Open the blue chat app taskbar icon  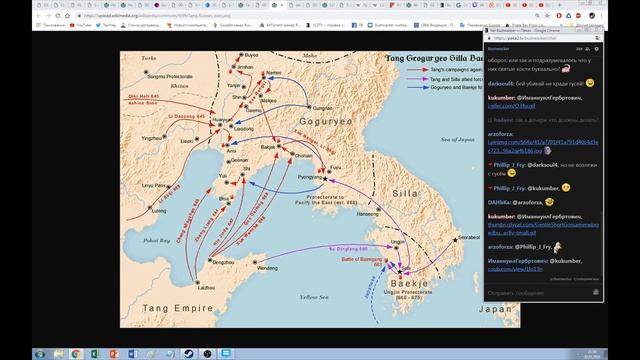coord(226,354)
